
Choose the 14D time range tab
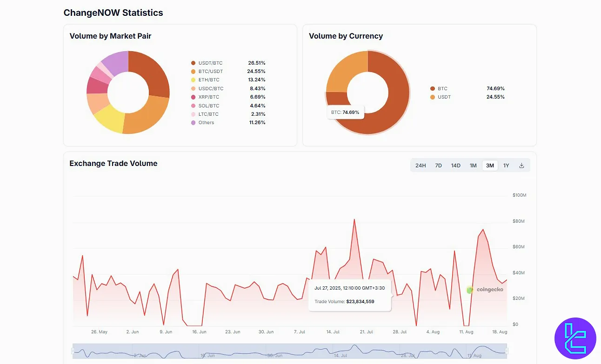455,165
